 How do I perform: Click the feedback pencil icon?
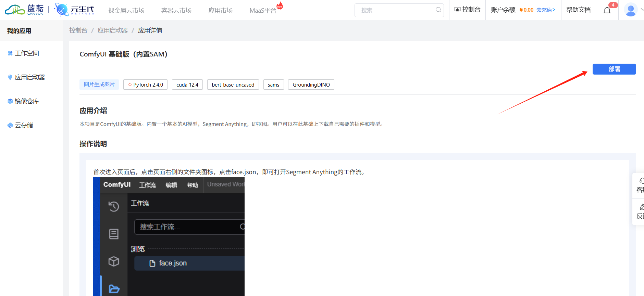click(641, 207)
